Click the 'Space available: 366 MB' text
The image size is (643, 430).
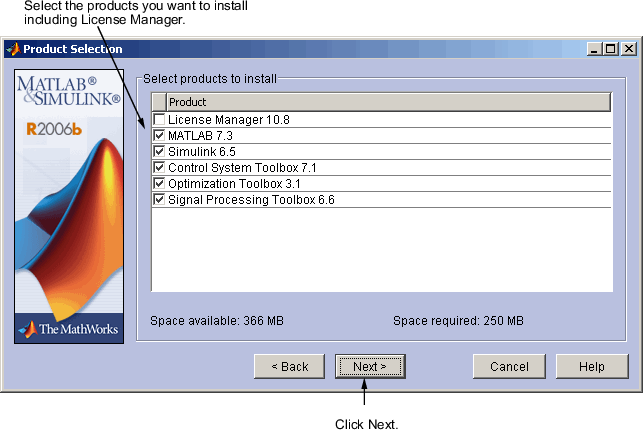[x=217, y=321]
